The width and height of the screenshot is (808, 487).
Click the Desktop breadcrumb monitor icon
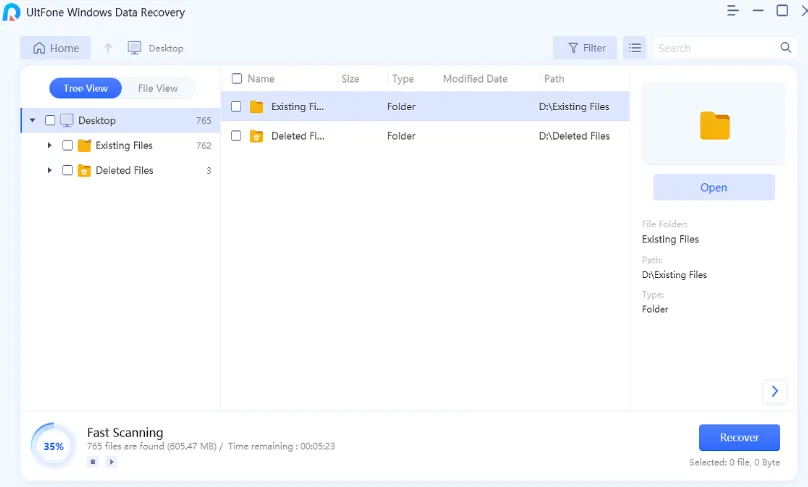point(134,48)
